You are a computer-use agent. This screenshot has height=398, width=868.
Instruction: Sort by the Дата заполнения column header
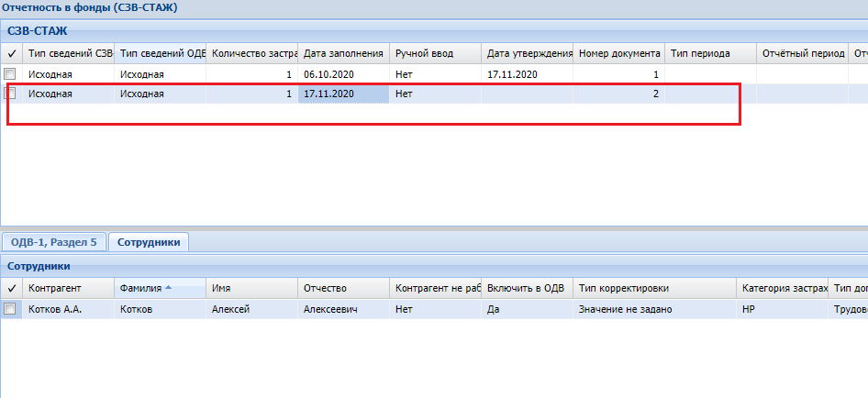point(343,53)
